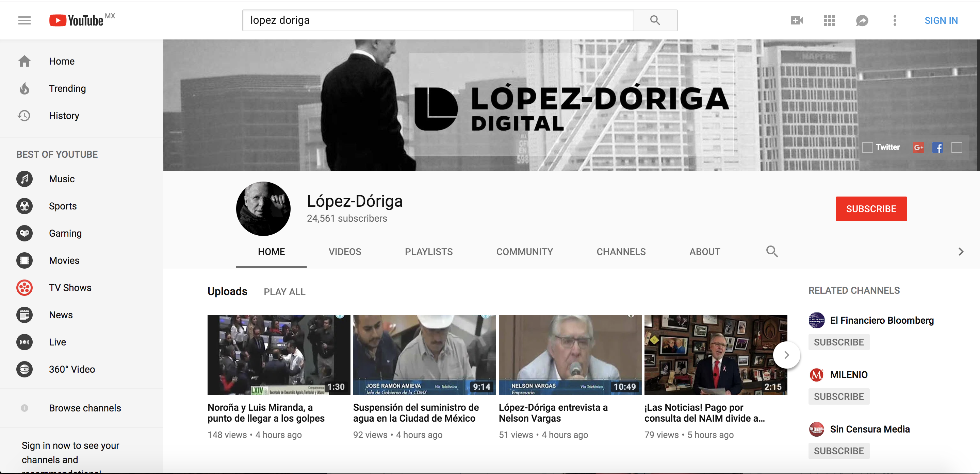Switch to the COMMUNITY tab

pos(525,251)
